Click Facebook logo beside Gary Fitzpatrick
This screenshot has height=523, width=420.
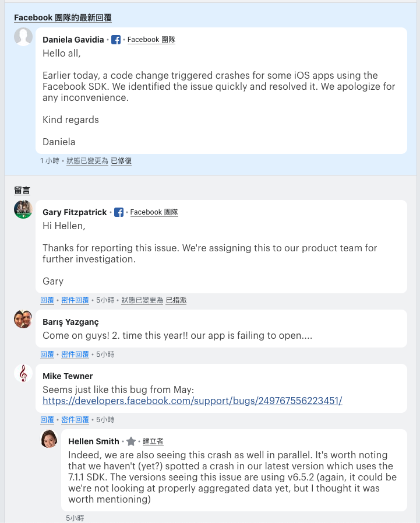[119, 212]
